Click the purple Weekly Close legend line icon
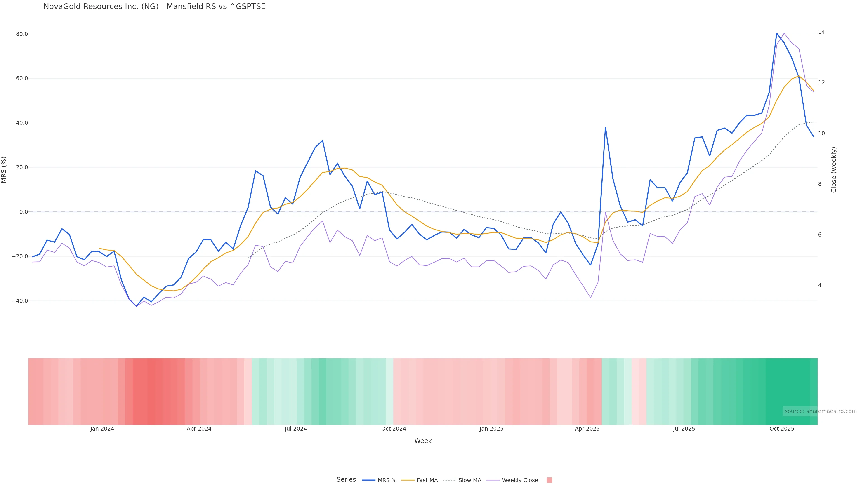 point(493,480)
